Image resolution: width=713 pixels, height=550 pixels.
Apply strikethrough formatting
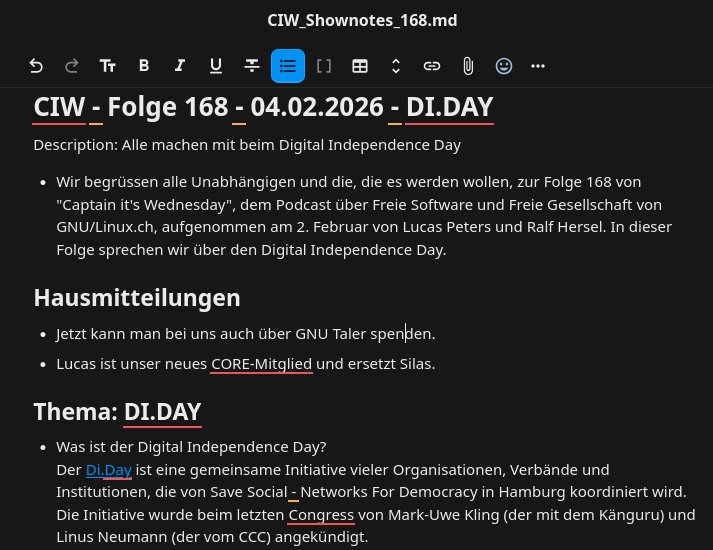(x=252, y=66)
